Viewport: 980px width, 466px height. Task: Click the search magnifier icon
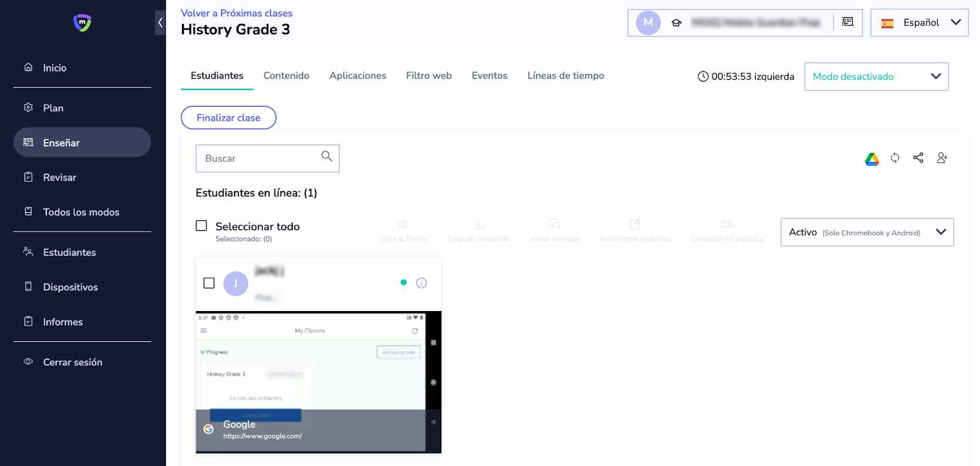[x=327, y=157]
